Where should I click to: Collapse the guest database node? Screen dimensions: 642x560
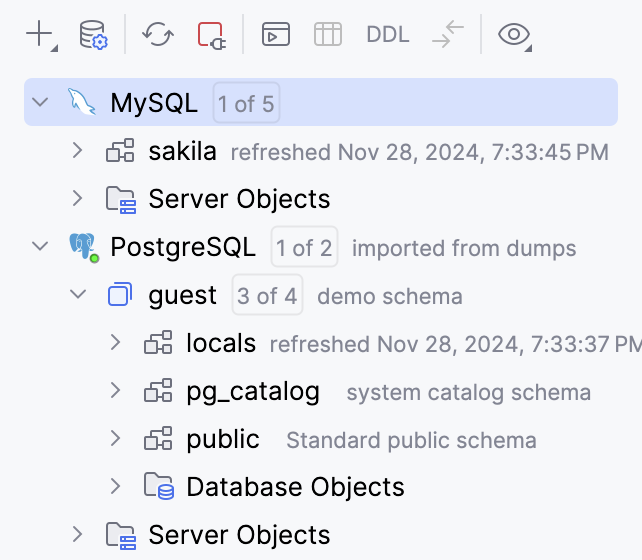pyautogui.click(x=78, y=295)
